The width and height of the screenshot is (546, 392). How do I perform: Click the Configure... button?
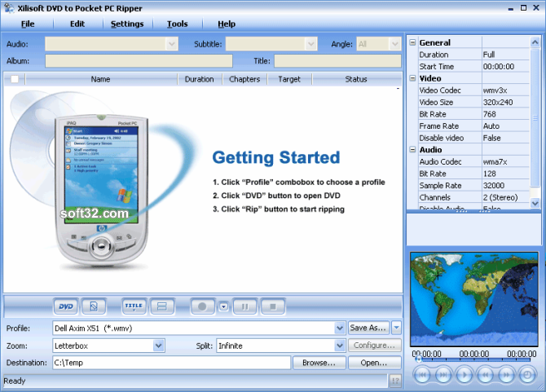374,345
